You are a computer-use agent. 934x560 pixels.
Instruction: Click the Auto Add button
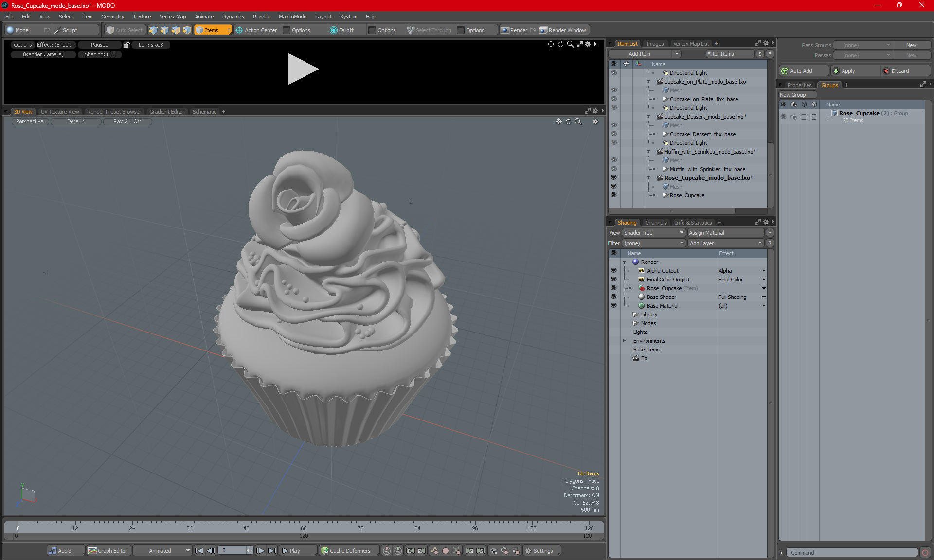[x=802, y=71]
